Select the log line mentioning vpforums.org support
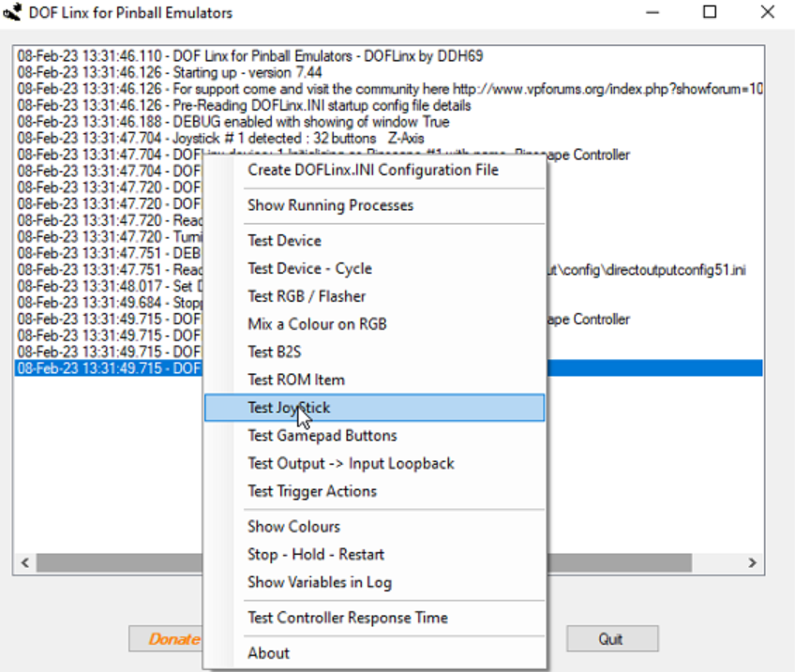This screenshot has width=795, height=672. [389, 89]
